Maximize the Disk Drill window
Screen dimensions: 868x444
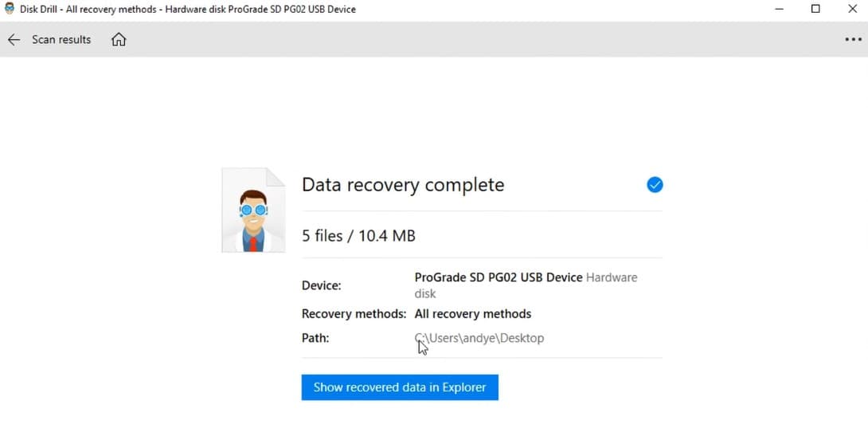pyautogui.click(x=815, y=9)
